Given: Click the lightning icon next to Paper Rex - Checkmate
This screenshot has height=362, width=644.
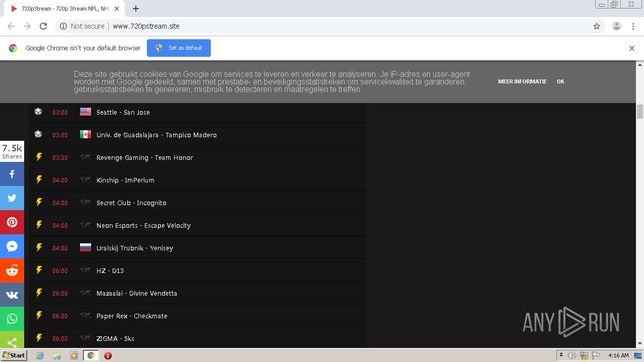Looking at the screenshot, I should [39, 315].
